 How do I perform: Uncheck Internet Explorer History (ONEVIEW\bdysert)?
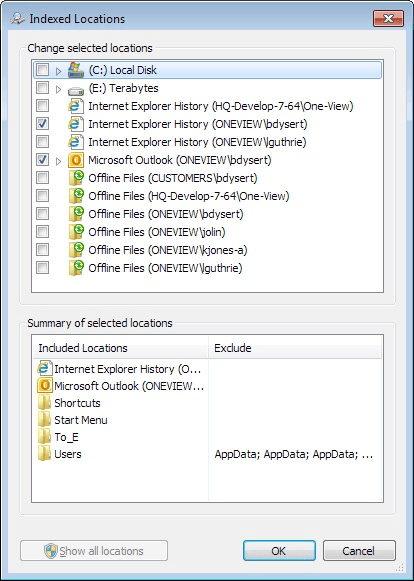coord(42,124)
